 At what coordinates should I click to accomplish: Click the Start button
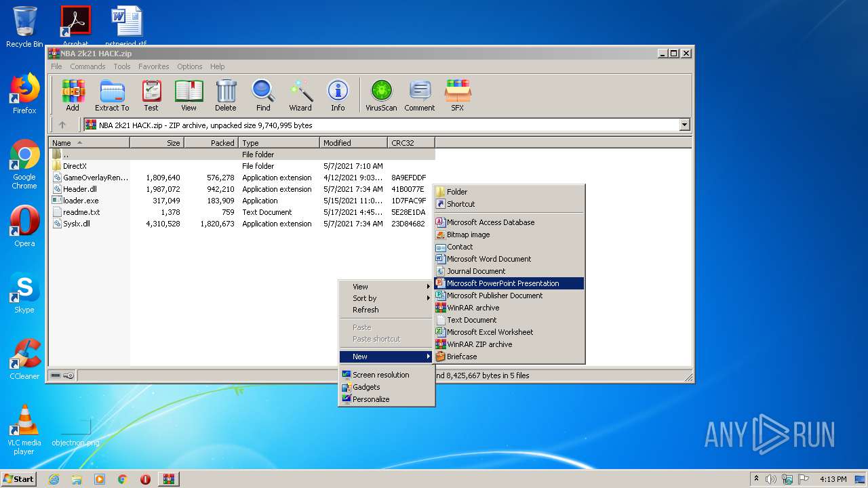pyautogui.click(x=19, y=479)
